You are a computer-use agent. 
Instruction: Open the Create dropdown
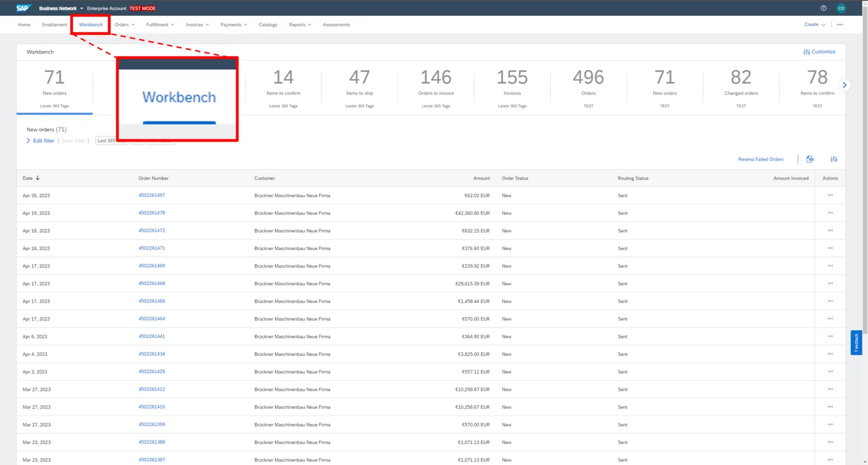pyautogui.click(x=814, y=25)
